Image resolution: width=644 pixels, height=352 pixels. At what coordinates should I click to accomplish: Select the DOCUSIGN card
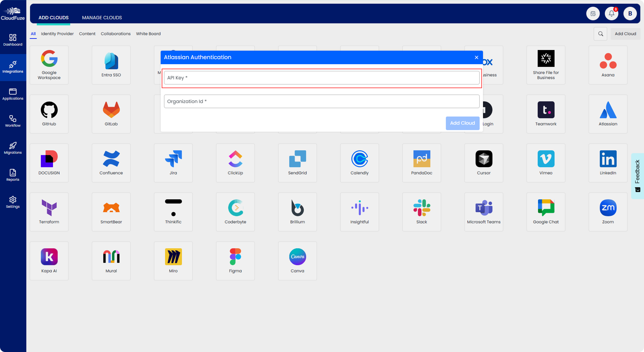pos(49,163)
